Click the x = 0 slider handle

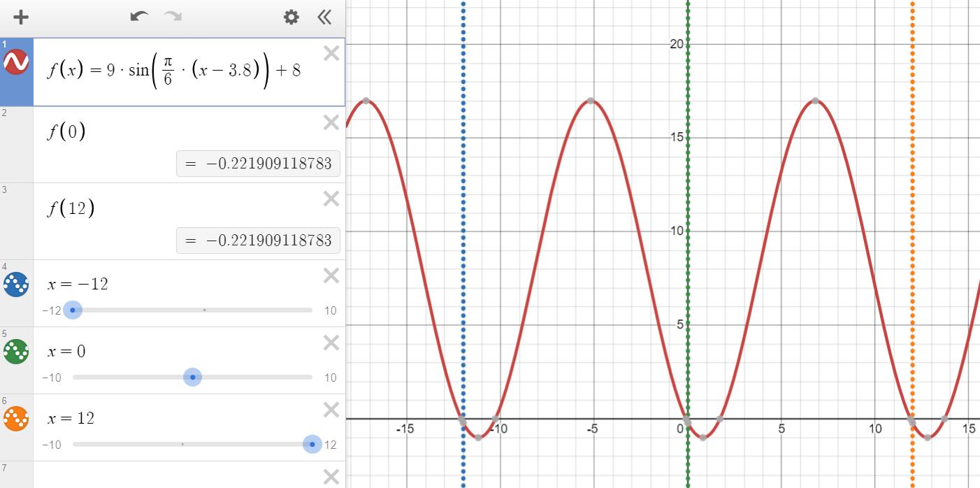192,378
